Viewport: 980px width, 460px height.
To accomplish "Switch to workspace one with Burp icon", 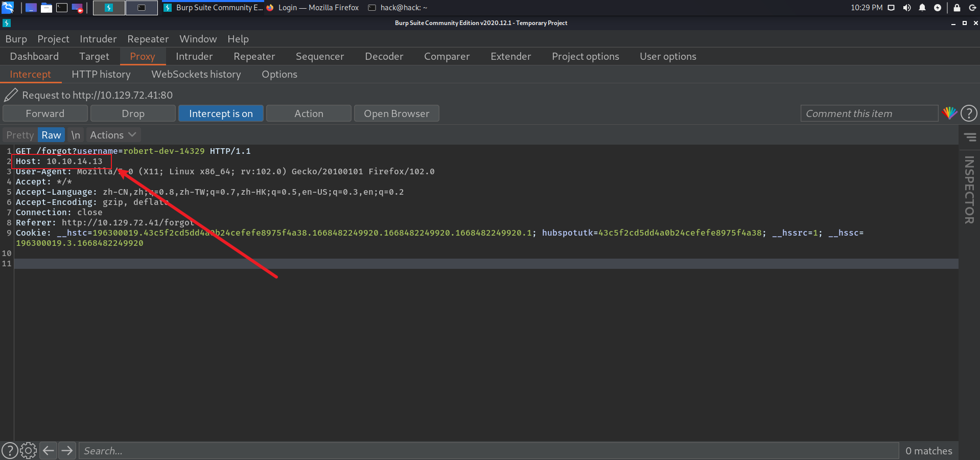I will point(109,8).
